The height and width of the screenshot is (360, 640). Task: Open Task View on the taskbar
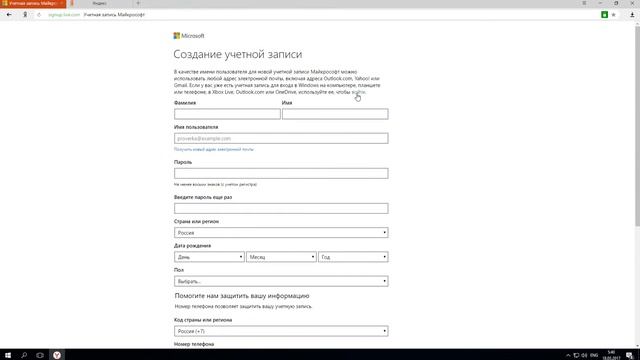tap(40, 355)
